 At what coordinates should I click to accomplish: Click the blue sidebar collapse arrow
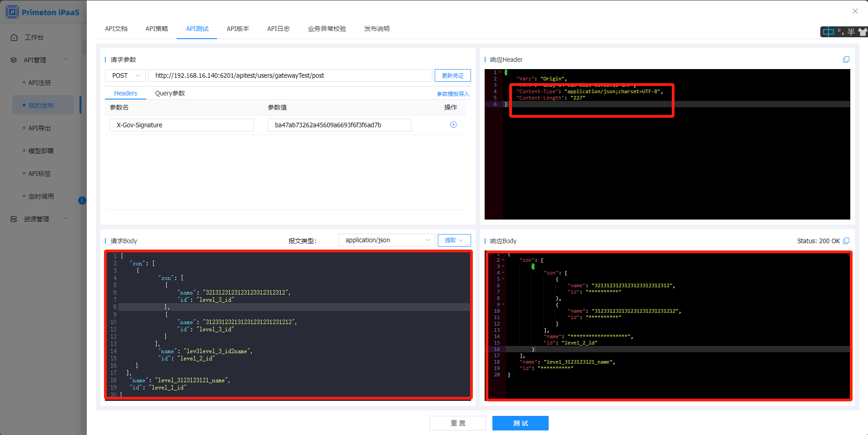point(82,200)
